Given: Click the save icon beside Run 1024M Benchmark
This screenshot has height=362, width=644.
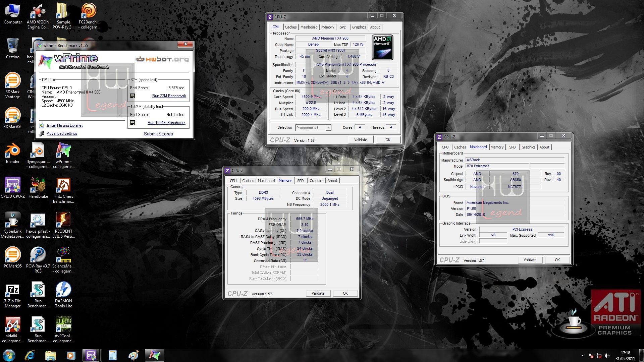Looking at the screenshot, I should click(132, 123).
